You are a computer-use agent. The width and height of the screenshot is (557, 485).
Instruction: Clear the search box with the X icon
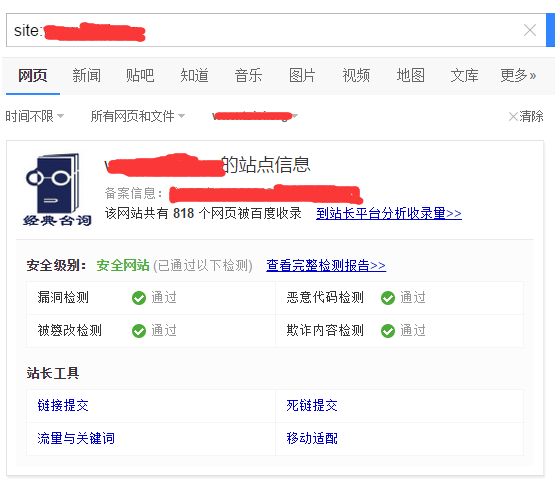coord(530,30)
